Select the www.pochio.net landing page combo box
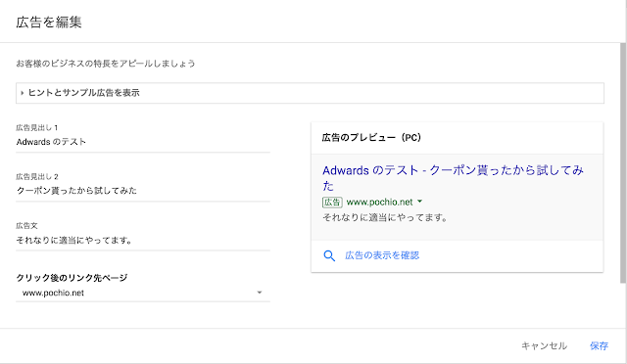The width and height of the screenshot is (627, 364). pos(143,293)
